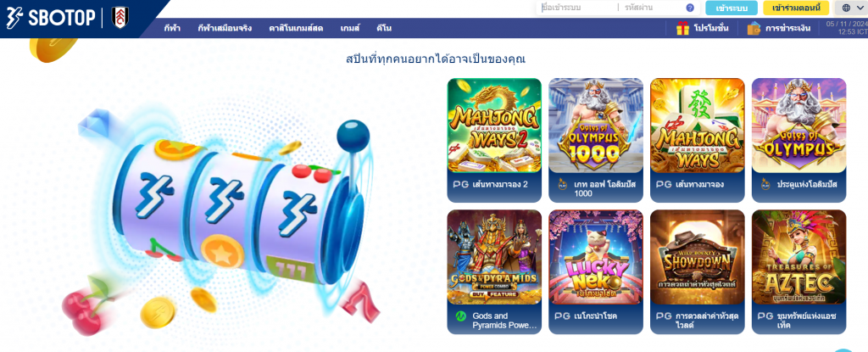Click the blue เข้าสู่ระบบ login button
868x352 pixels.
point(732,8)
